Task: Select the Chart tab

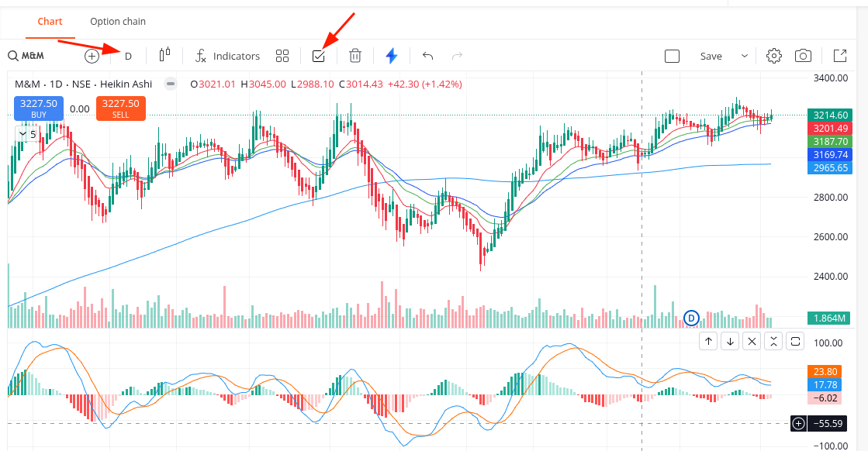Action: tap(50, 21)
